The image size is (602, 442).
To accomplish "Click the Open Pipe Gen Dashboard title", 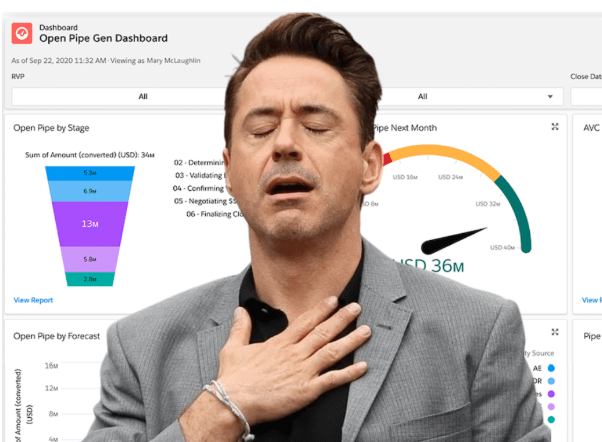I will point(103,38).
